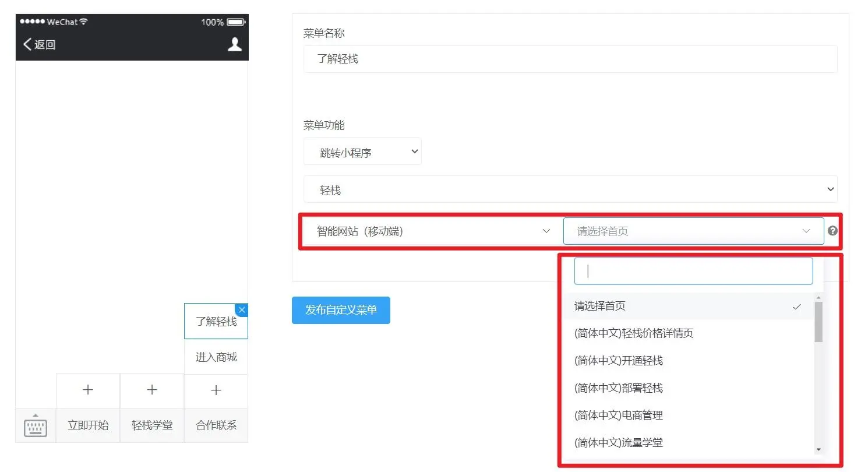Add submenu plus above 立即开始
This screenshot has width=868, height=472.
88,390
